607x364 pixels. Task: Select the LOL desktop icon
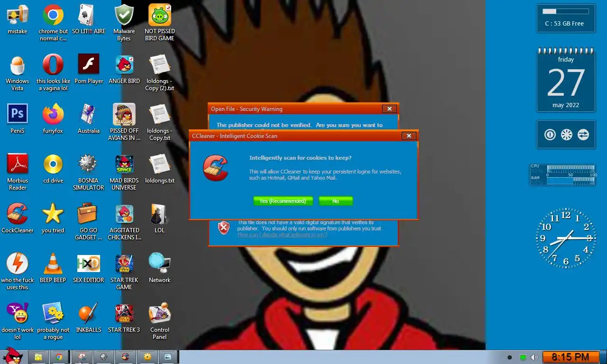coord(160,218)
